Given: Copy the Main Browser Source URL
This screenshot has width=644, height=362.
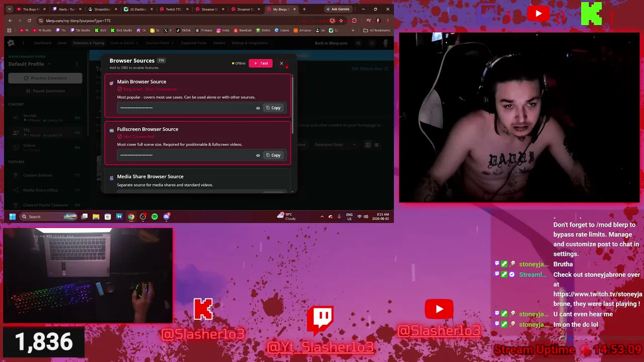Looking at the screenshot, I should pos(273,108).
